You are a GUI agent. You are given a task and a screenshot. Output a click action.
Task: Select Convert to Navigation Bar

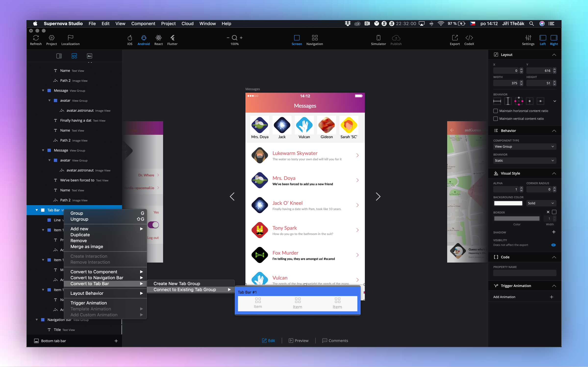(x=105, y=278)
